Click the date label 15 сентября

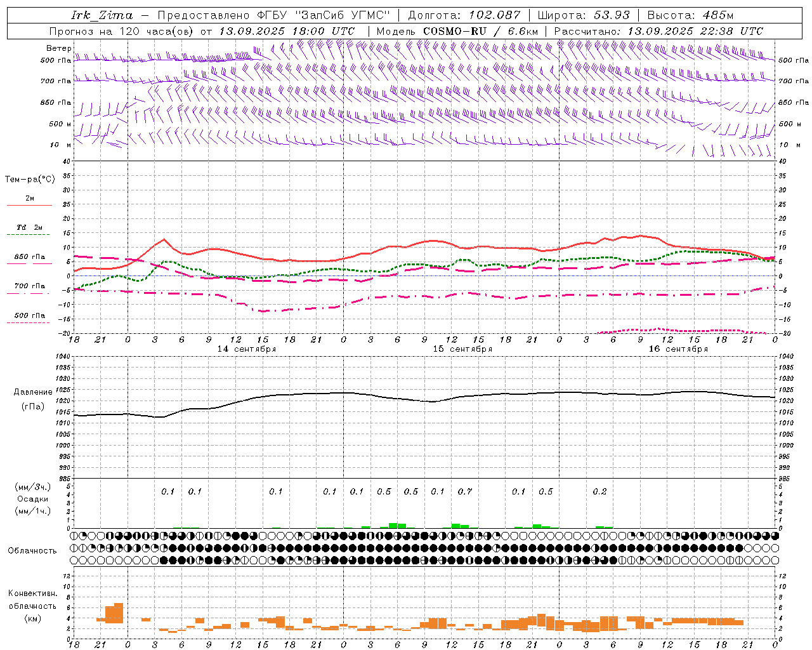[462, 349]
